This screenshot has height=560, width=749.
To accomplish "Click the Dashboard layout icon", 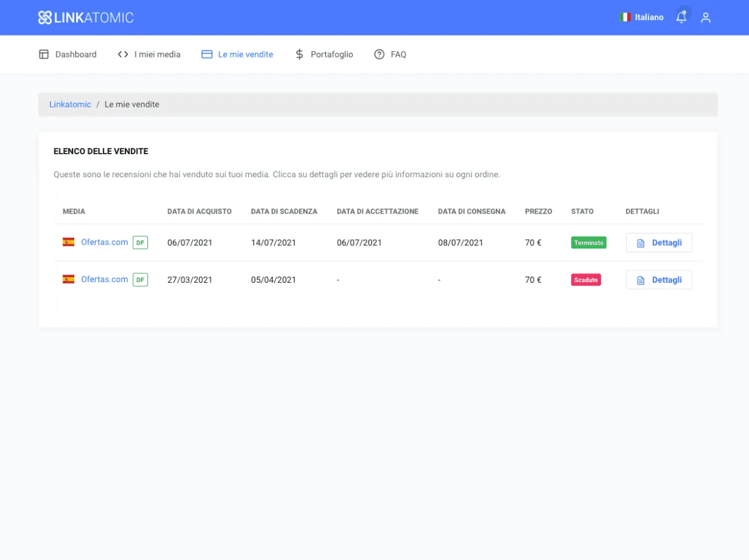I will 44,54.
